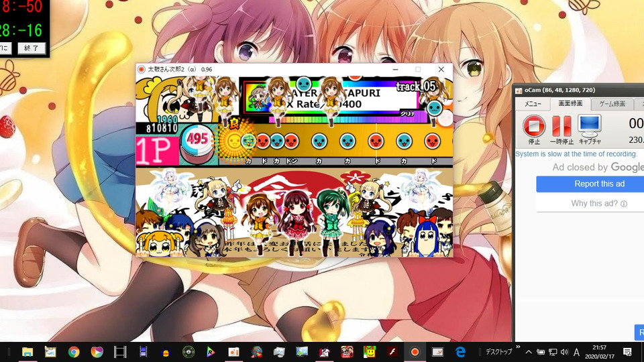This screenshot has height=362, width=644.
Task: Open the rainbow arrow R app on taskbar
Action: (211, 352)
